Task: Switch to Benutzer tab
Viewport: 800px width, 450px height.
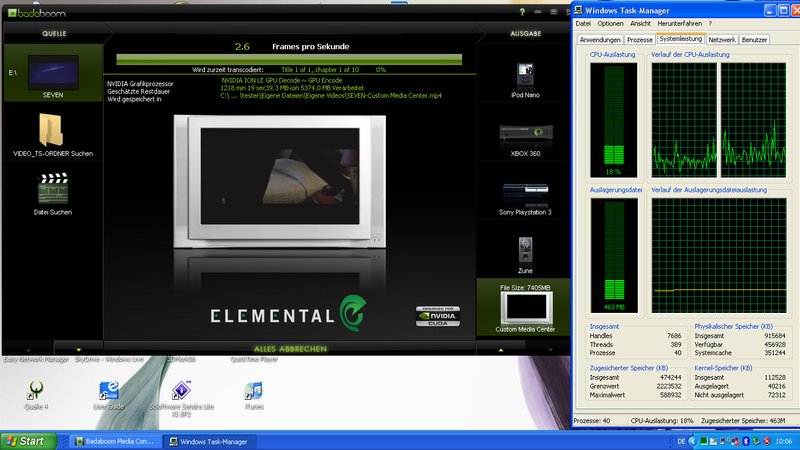Action: [754, 40]
